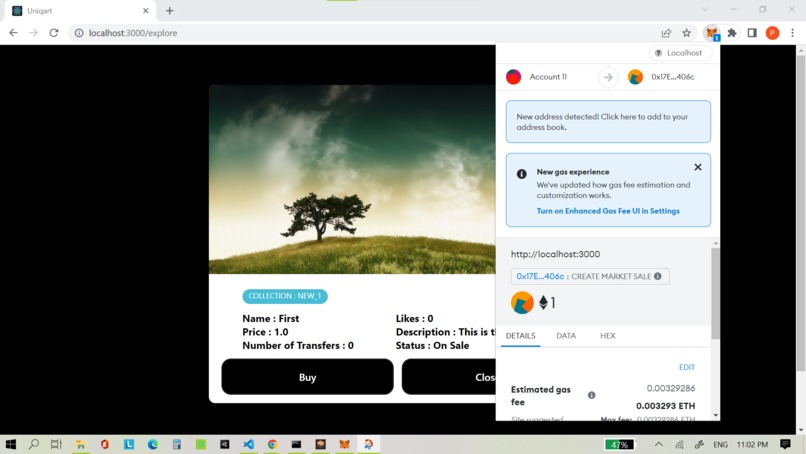Open File Explorer from the taskbar
This screenshot has height=454, width=806.
[x=80, y=444]
